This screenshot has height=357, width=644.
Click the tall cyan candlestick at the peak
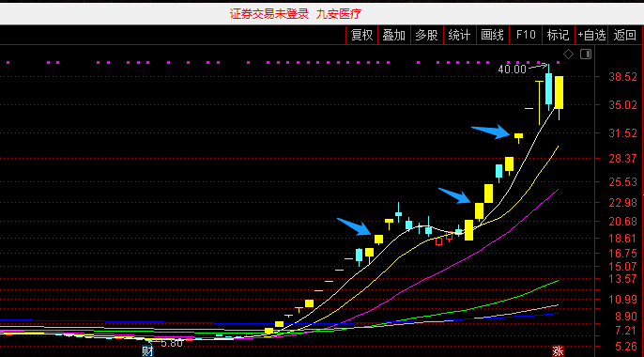(x=548, y=88)
